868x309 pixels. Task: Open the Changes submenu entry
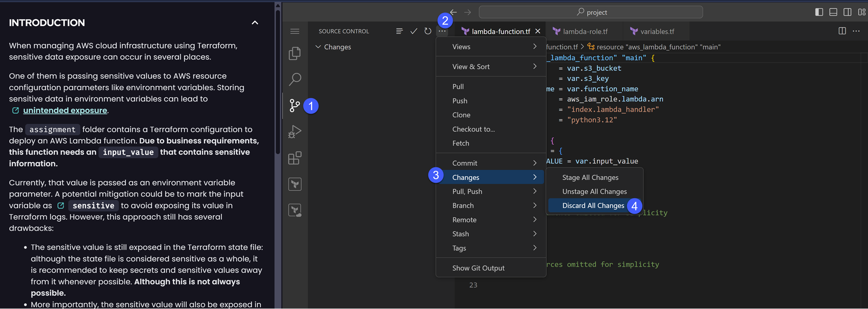491,177
